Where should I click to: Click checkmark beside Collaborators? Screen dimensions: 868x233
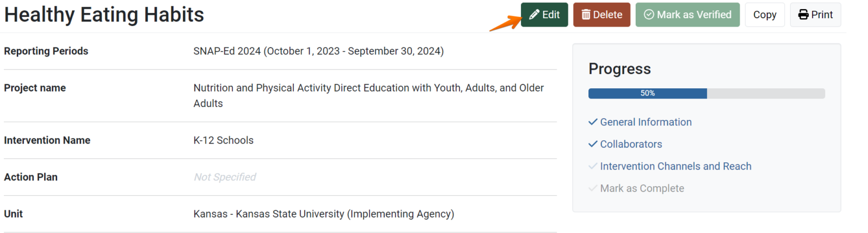[593, 144]
